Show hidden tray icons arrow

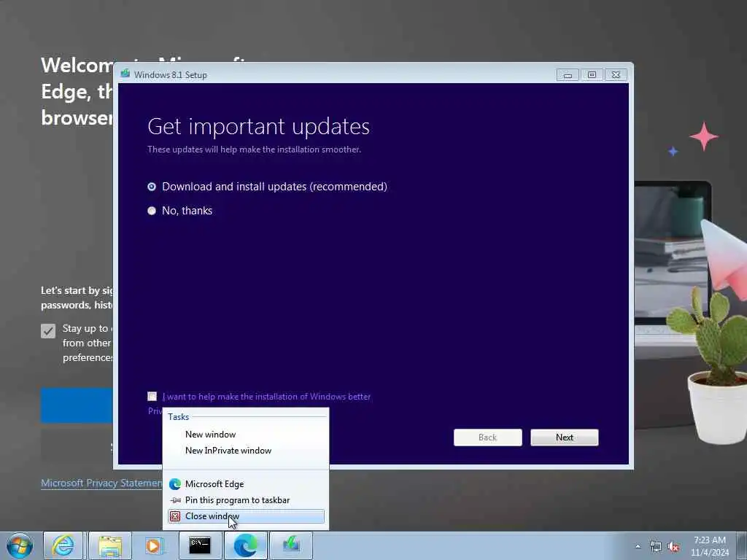(x=638, y=546)
